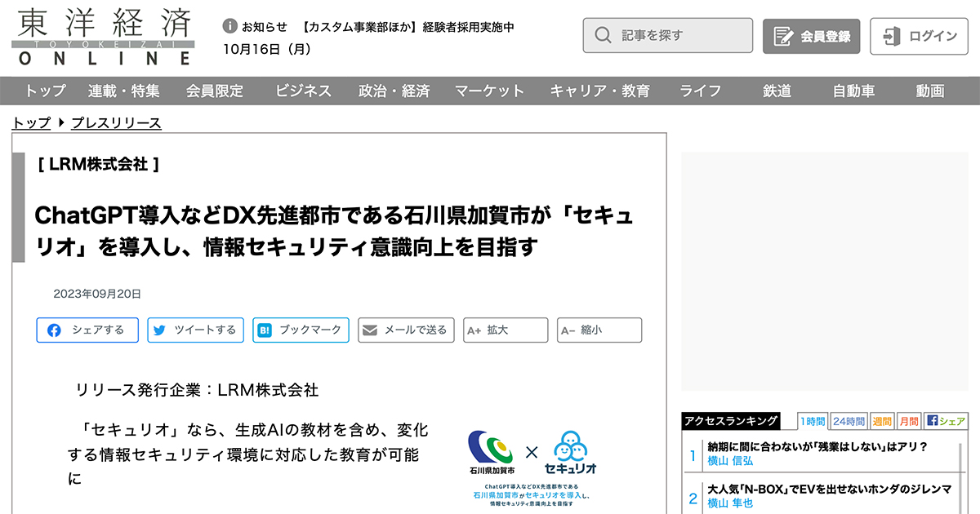
Task: Shrink text with 縮小 button
Action: [x=599, y=330]
